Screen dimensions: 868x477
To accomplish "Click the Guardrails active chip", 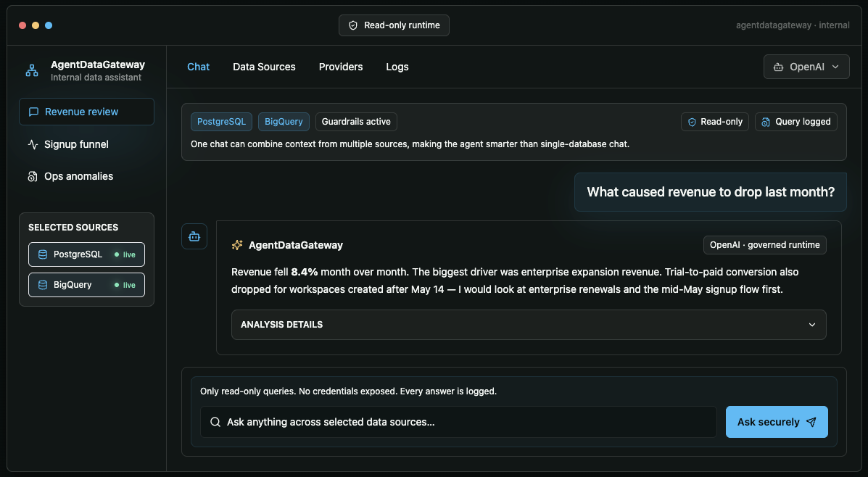I will click(356, 122).
